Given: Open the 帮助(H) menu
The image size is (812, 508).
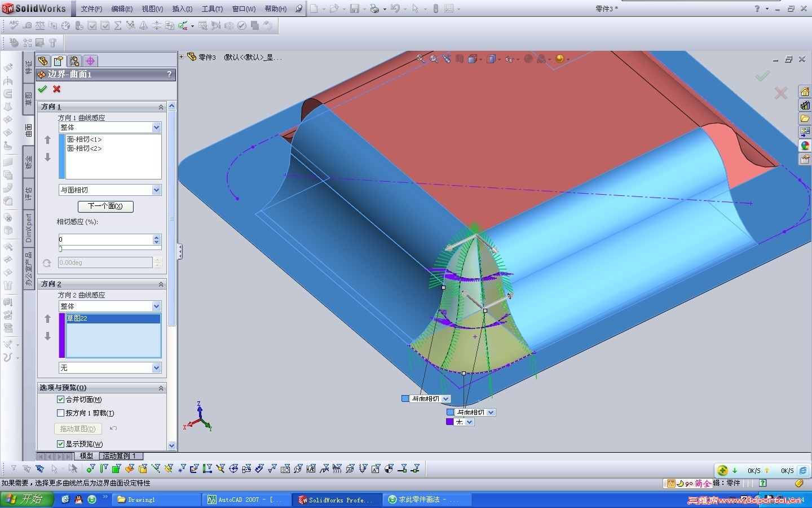Looking at the screenshot, I should tap(276, 9).
